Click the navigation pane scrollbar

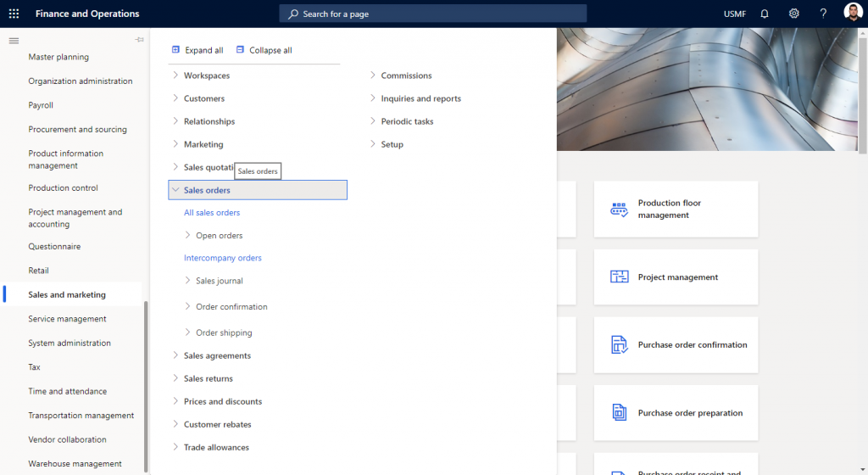(x=146, y=387)
